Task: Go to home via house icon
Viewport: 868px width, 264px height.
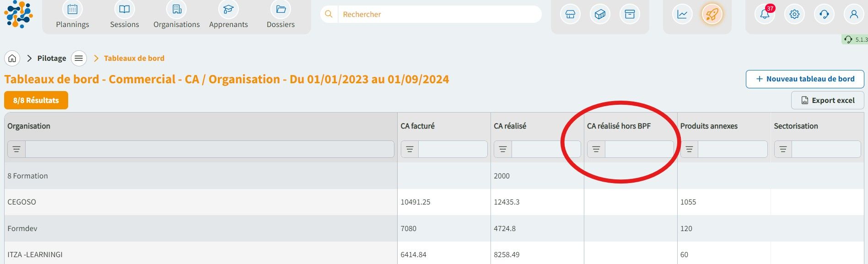Action: tap(12, 59)
